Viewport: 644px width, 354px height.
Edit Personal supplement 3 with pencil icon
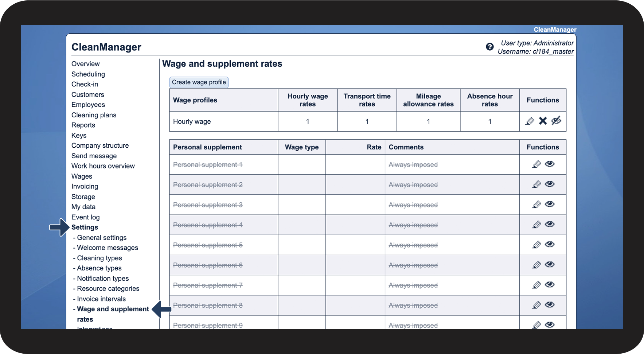(536, 205)
